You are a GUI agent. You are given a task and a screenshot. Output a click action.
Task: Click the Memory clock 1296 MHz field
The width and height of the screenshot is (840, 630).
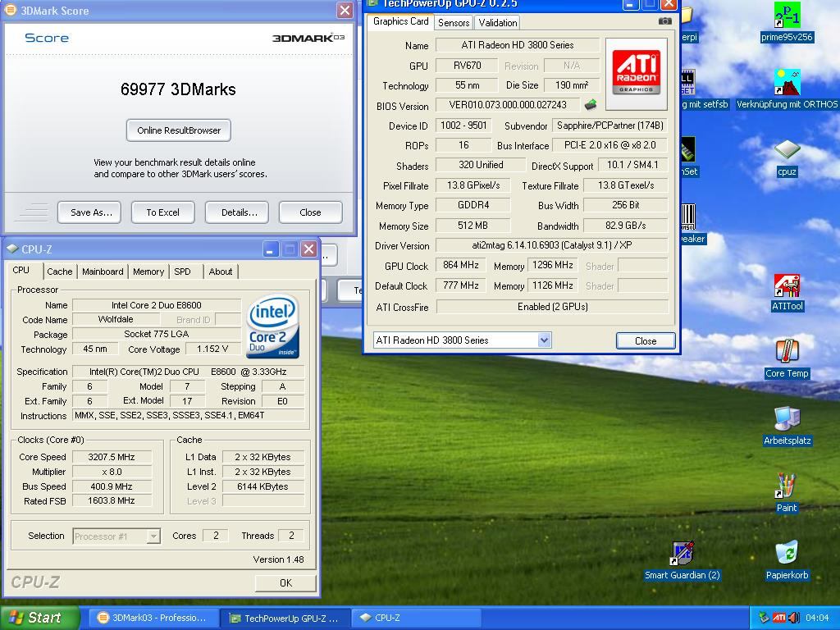[552, 265]
